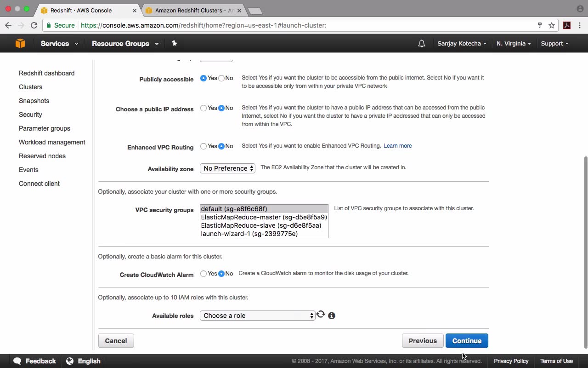
Task: Select No for Enhanced VPC Routing
Action: tap(221, 146)
